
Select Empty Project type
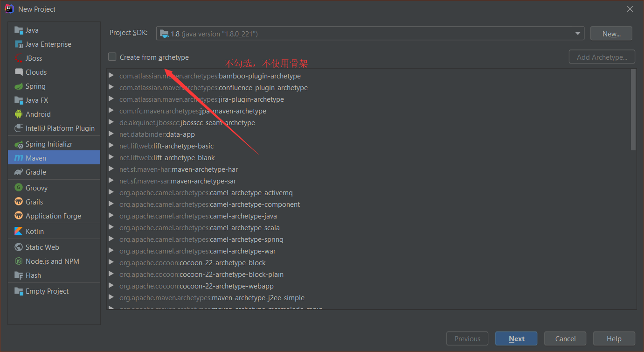(x=54, y=291)
